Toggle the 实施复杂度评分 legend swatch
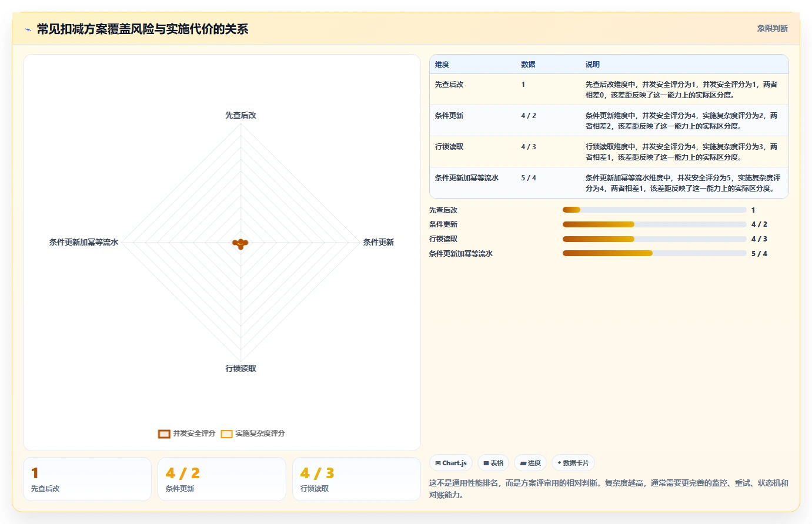 tap(226, 434)
